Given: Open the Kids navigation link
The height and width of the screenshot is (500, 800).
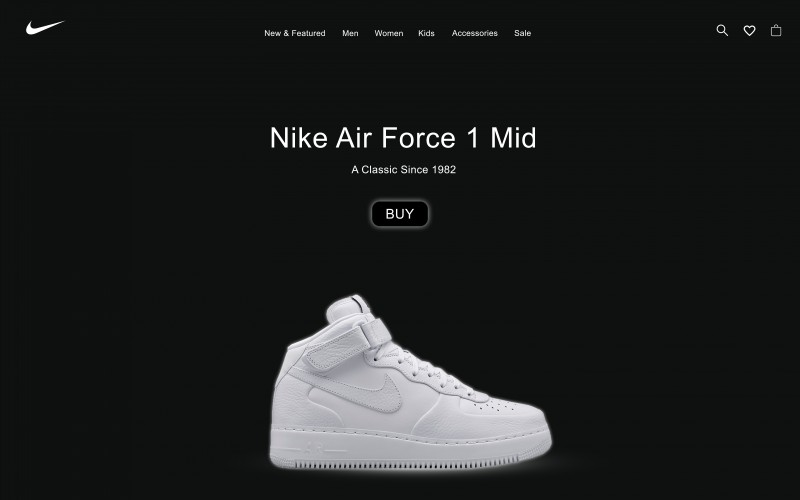Looking at the screenshot, I should (426, 33).
